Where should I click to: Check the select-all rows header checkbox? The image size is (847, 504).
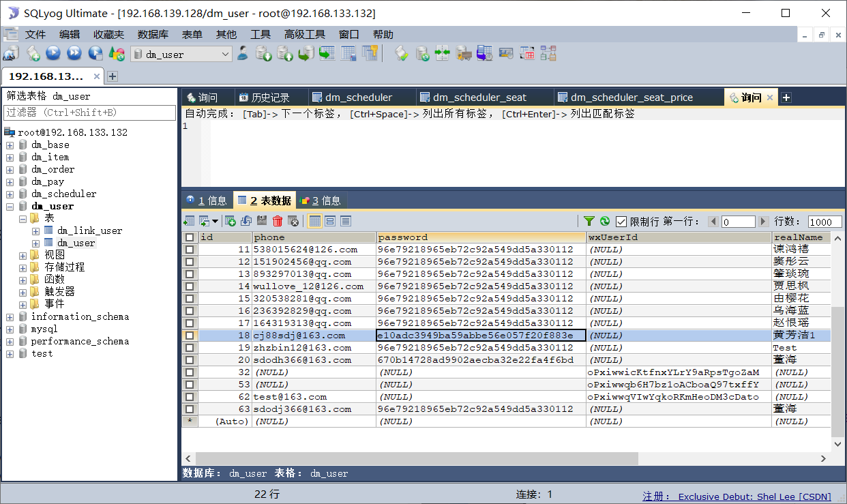click(190, 237)
